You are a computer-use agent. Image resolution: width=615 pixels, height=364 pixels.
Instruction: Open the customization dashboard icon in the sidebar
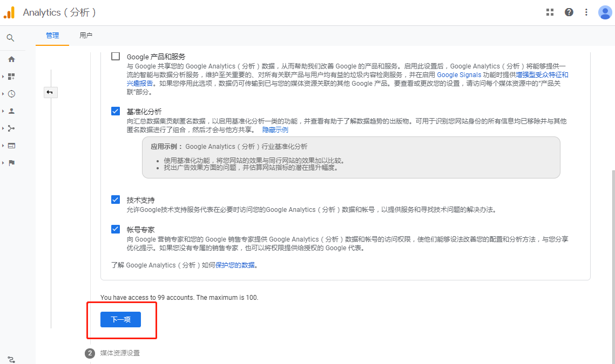(11, 77)
